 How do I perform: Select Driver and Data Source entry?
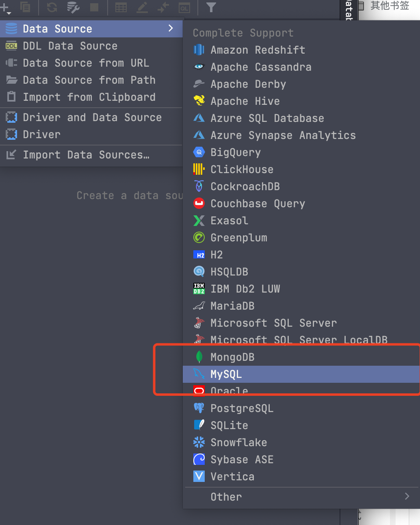(91, 117)
